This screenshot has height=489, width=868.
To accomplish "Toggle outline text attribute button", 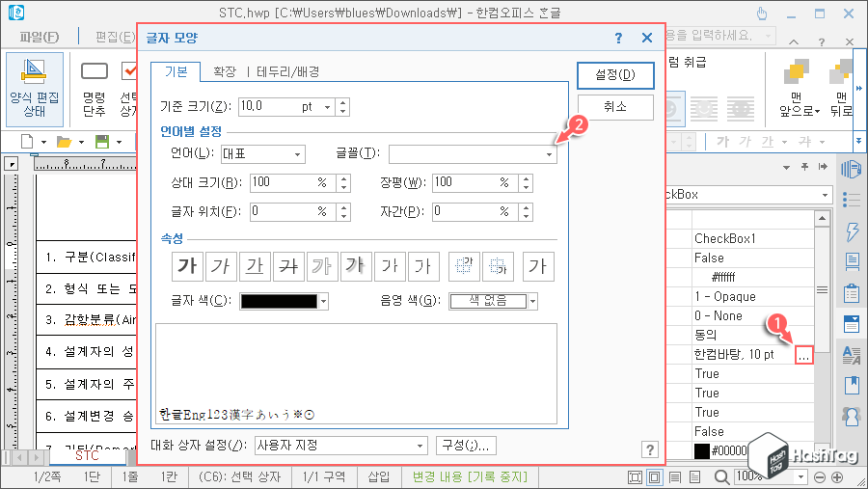I will (322, 266).
